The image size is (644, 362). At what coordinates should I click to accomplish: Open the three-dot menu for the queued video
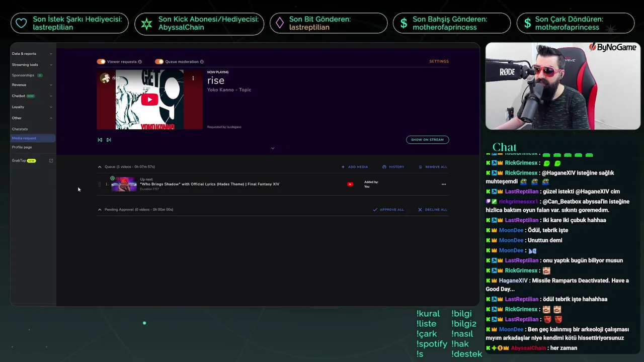click(x=444, y=184)
